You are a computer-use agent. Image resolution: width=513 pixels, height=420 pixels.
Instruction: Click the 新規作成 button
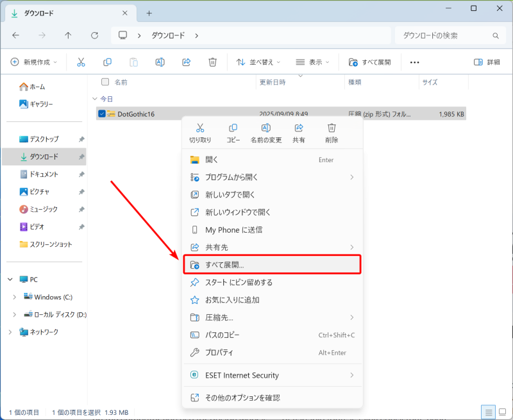coord(34,62)
